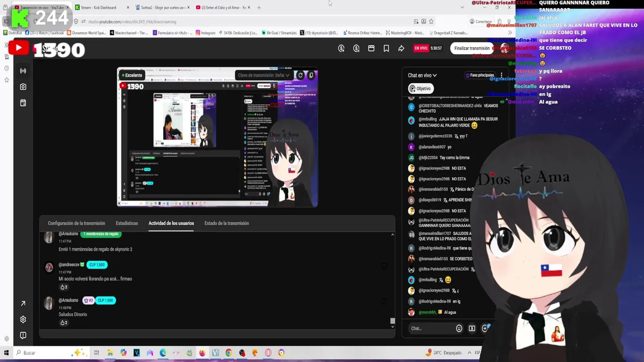Image resolution: width=644 pixels, height=362 pixels.
Task: Open the Webcam camera icon in sidebar
Action: pos(23,87)
